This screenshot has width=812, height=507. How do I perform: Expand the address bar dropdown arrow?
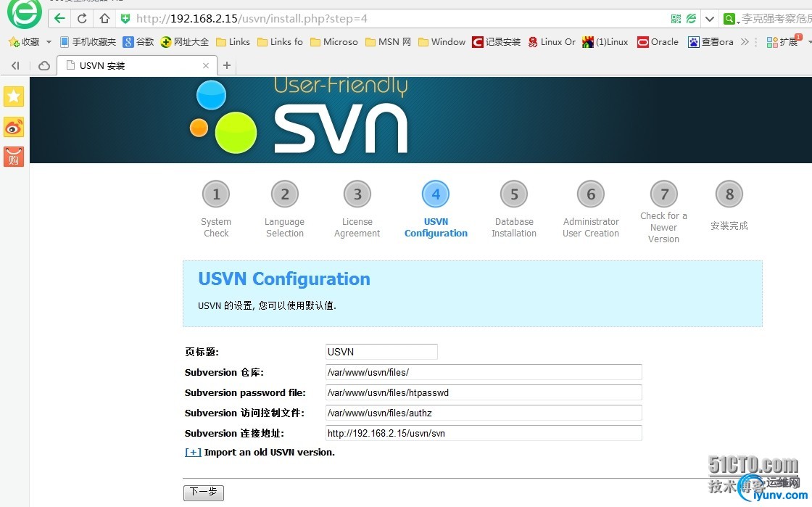[x=710, y=19]
